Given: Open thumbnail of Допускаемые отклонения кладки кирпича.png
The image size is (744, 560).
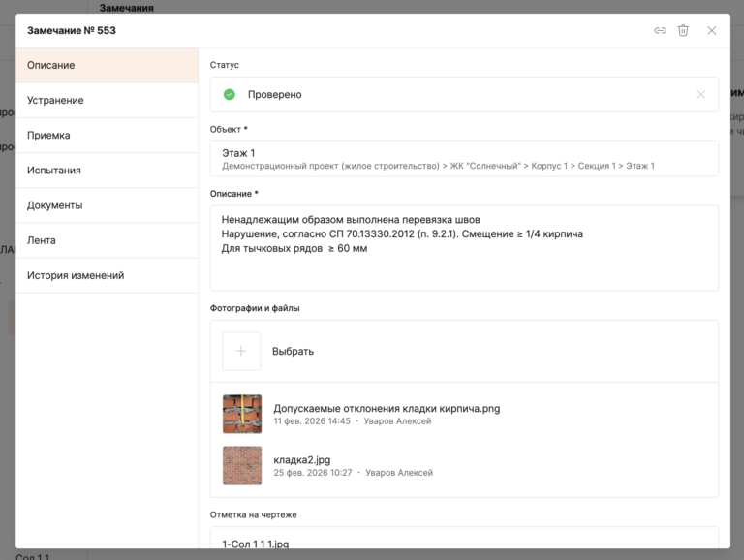Looking at the screenshot, I should 241,414.
